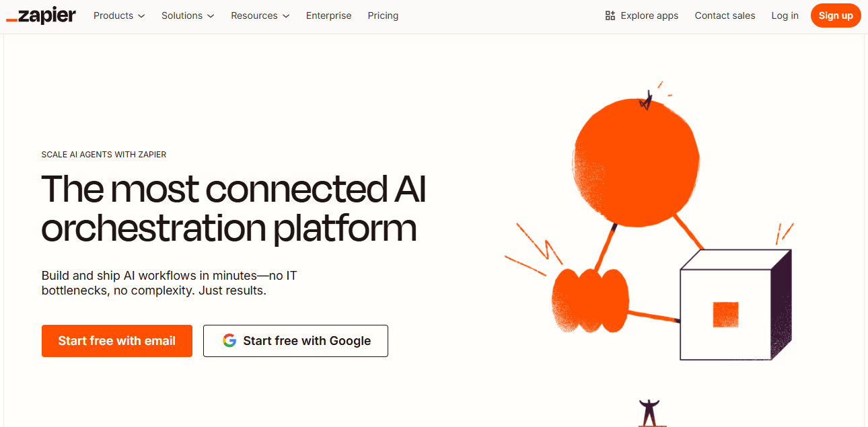Click the Google G icon in the signup button
868x427 pixels.
pos(229,341)
